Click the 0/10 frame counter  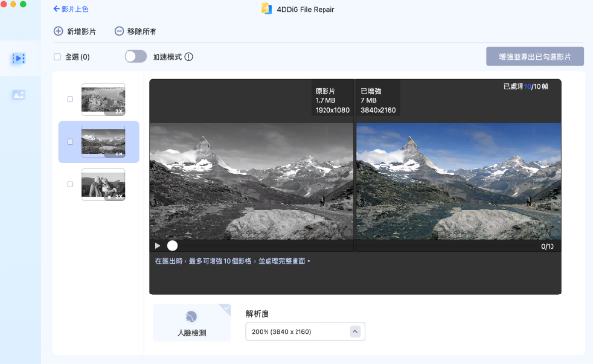coord(548,247)
